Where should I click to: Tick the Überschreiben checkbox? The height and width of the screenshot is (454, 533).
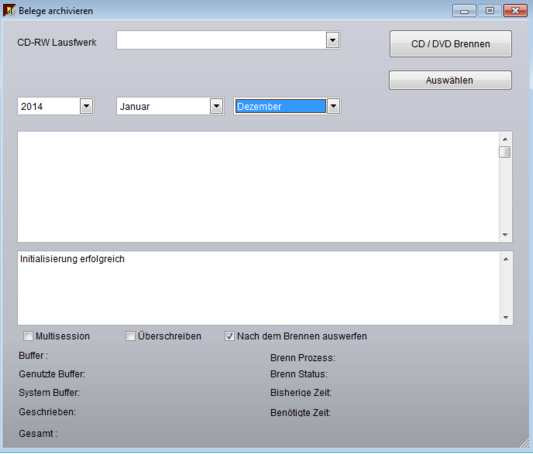click(x=130, y=336)
